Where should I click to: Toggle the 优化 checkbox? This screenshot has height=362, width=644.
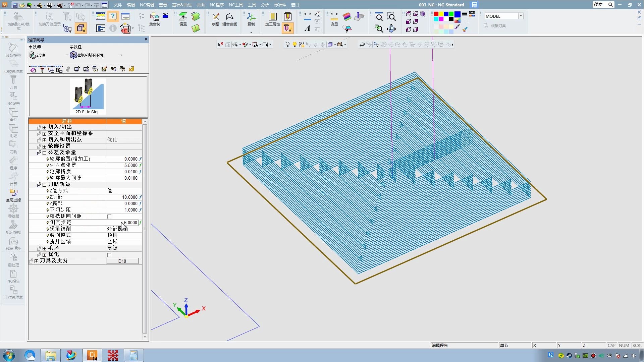[x=109, y=255]
